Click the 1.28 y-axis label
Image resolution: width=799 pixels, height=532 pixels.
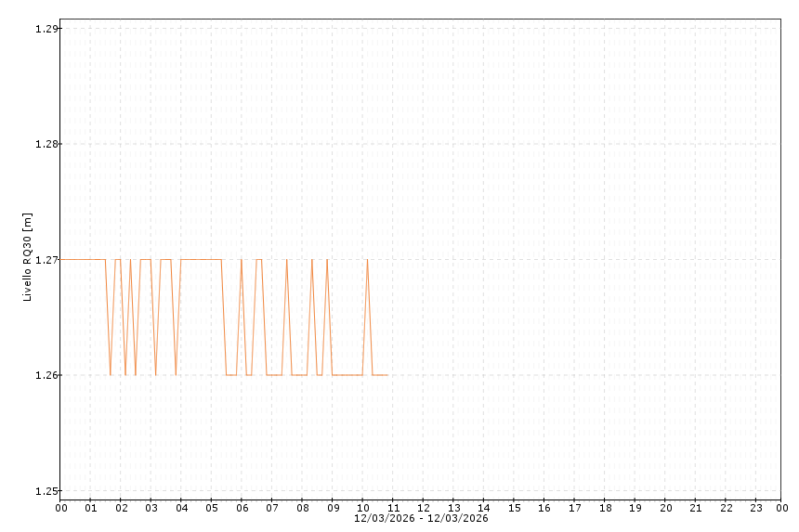pyautogui.click(x=46, y=144)
